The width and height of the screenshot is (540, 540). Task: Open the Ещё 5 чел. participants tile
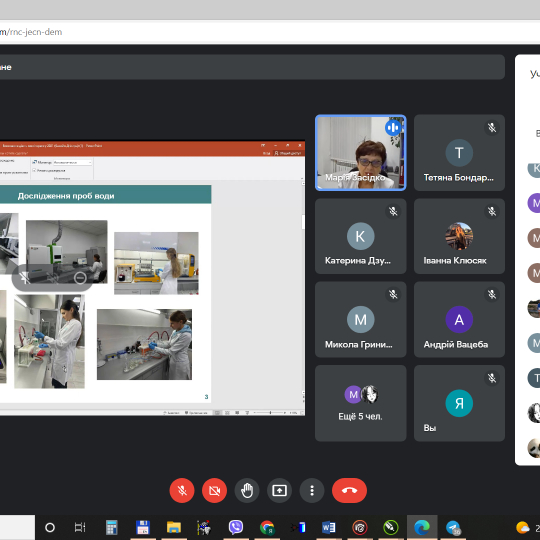coord(361,403)
